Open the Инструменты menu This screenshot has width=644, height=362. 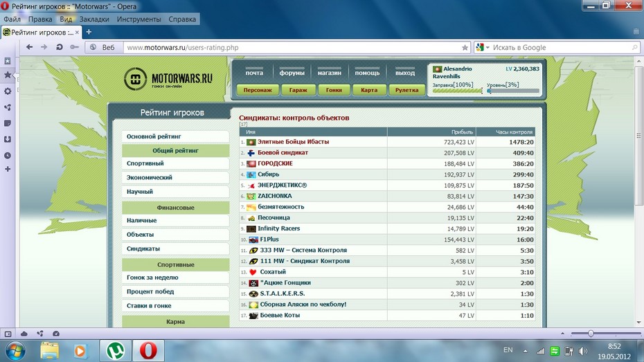138,19
